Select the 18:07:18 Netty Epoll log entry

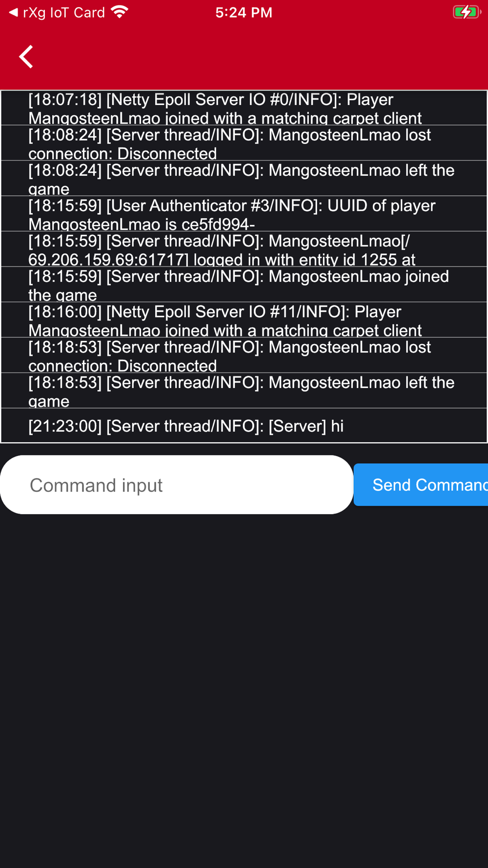244,108
